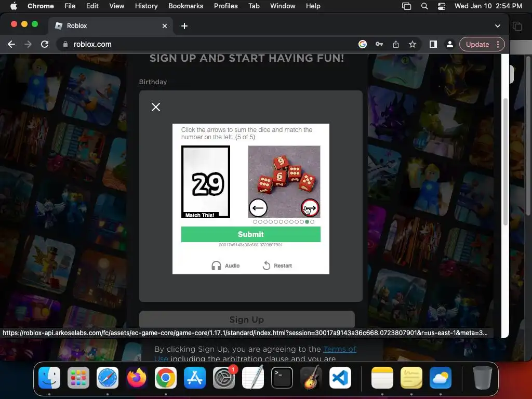Open Stickies from the dock

[x=411, y=378]
